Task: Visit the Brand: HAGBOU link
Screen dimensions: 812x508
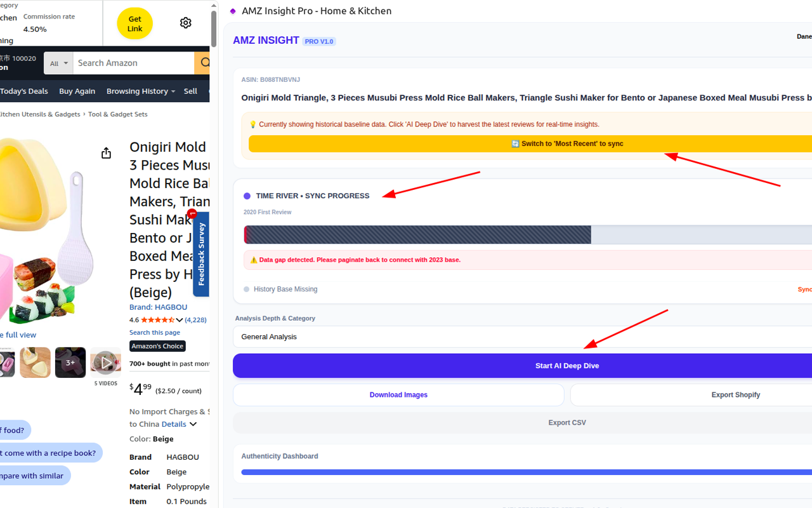Action: click(x=158, y=307)
